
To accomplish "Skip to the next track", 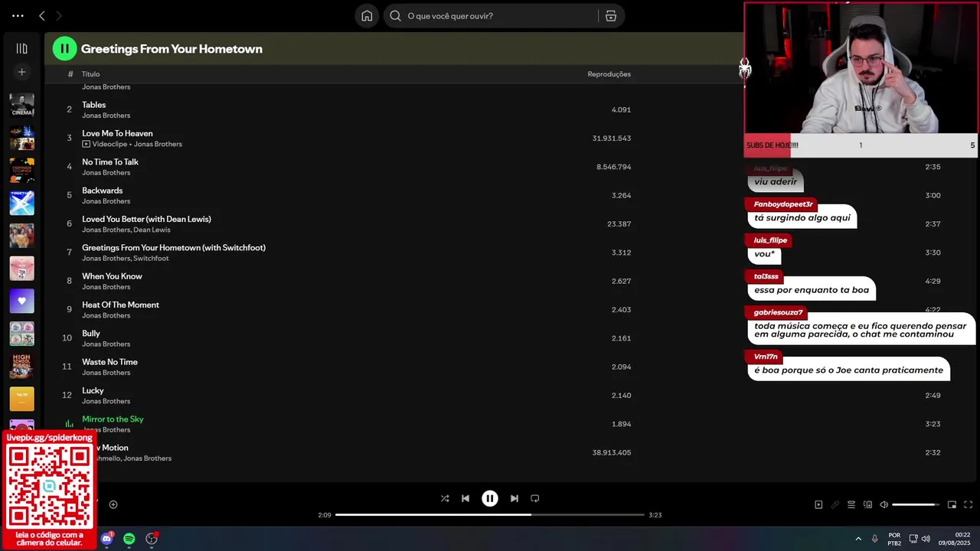I will tap(514, 498).
